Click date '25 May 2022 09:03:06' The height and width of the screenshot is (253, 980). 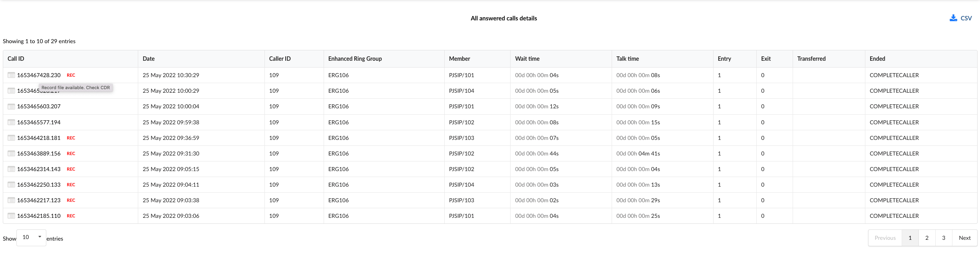pos(171,216)
